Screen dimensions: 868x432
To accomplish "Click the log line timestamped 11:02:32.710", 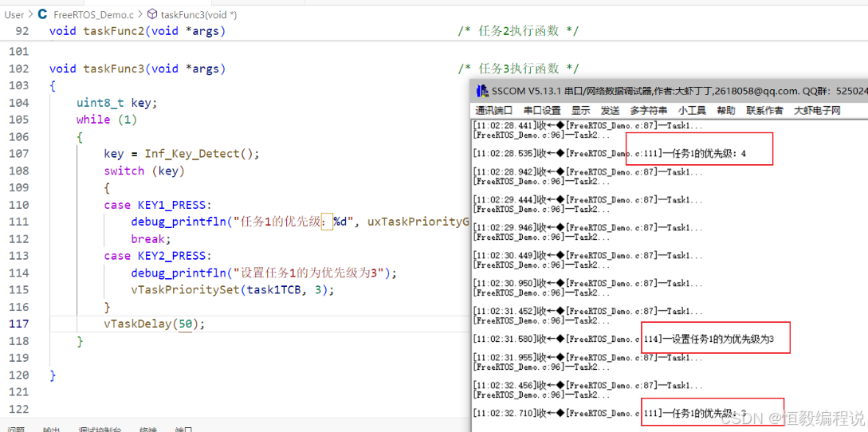I will pyautogui.click(x=610, y=413).
